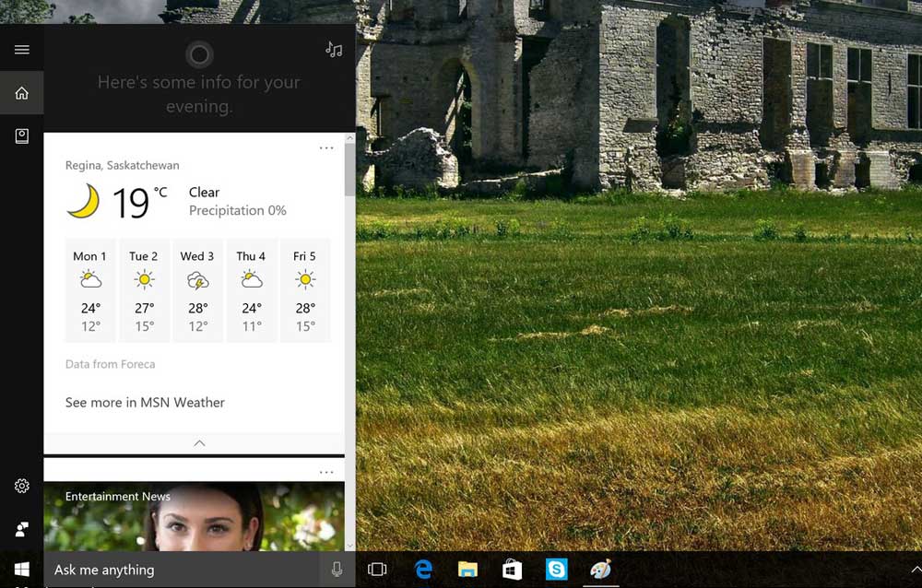Click the Clear condition text
Image resolution: width=922 pixels, height=588 pixels.
coord(204,193)
